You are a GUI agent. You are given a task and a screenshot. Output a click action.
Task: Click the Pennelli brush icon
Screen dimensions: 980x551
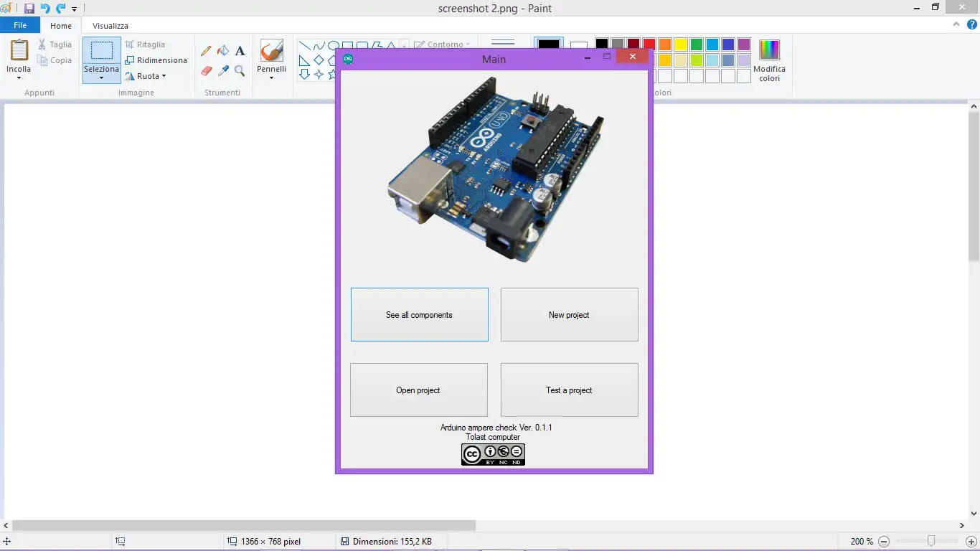point(271,51)
